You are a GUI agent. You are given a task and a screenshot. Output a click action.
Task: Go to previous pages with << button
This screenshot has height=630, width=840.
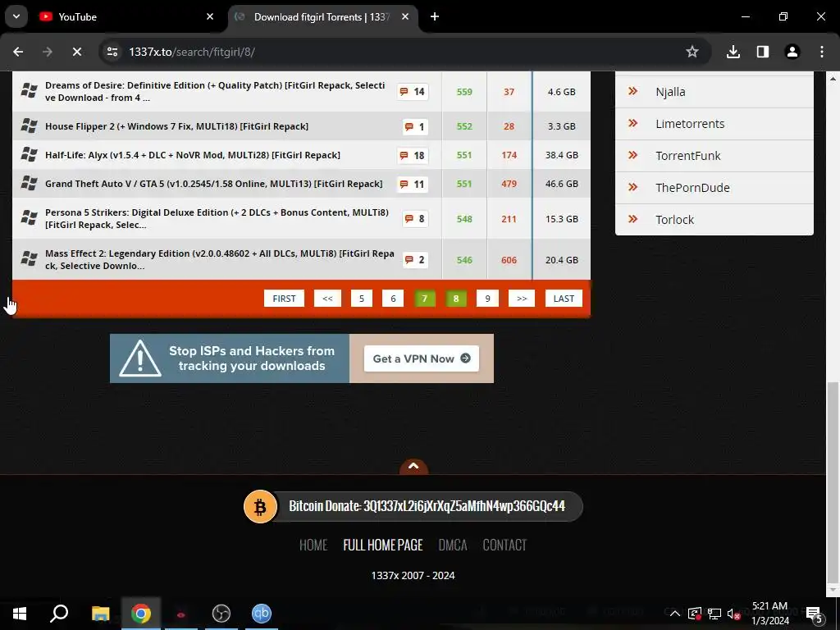[x=327, y=299]
